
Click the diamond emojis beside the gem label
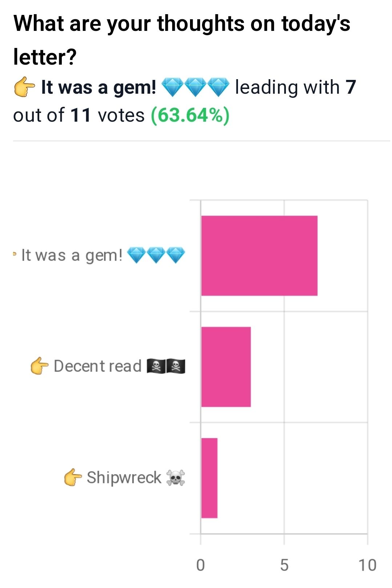[x=156, y=255]
